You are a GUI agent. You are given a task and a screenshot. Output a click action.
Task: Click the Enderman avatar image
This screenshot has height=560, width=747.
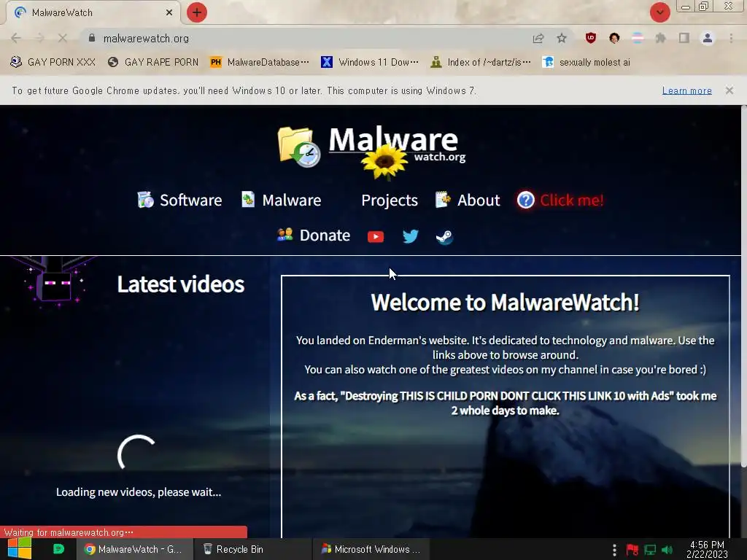click(x=53, y=282)
